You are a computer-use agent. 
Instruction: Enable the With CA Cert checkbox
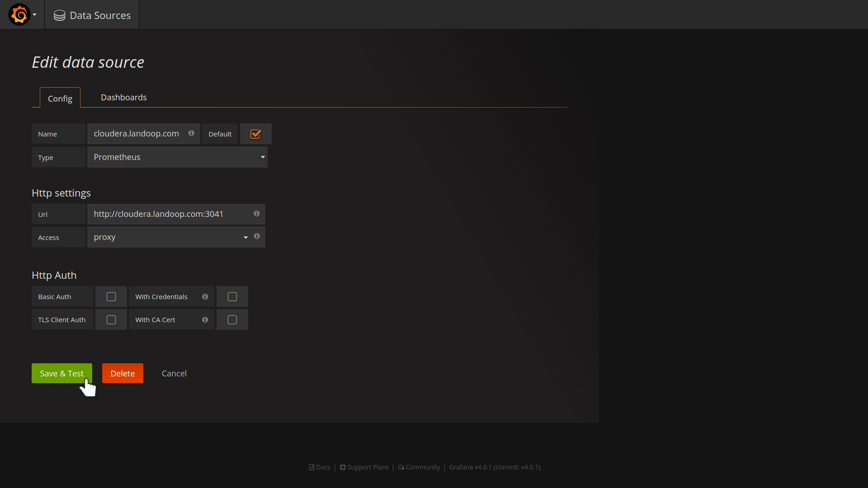click(232, 319)
